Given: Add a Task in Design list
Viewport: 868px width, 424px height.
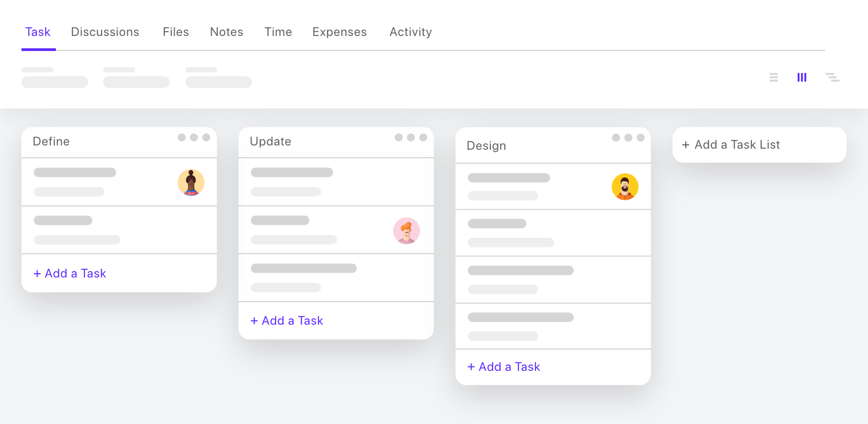Looking at the screenshot, I should (x=504, y=367).
